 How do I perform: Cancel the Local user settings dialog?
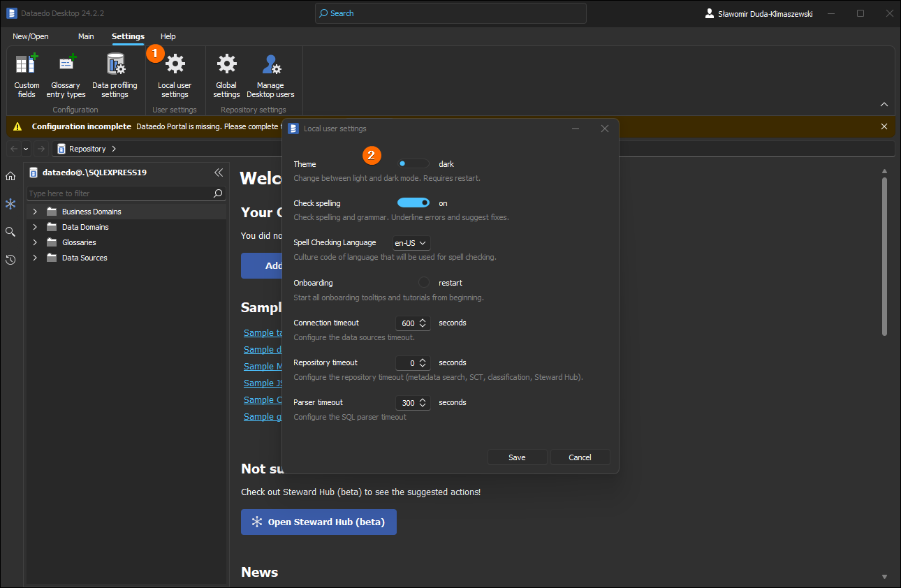click(x=580, y=457)
